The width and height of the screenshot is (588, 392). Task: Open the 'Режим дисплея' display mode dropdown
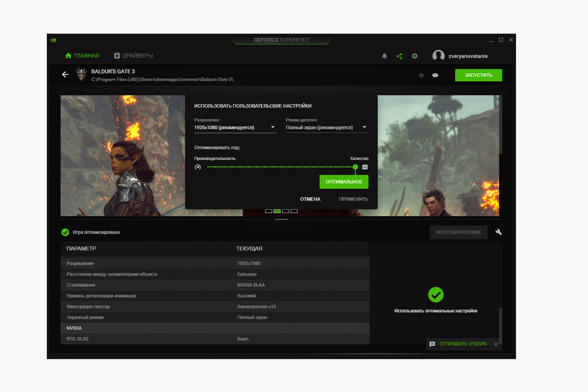[x=327, y=128]
